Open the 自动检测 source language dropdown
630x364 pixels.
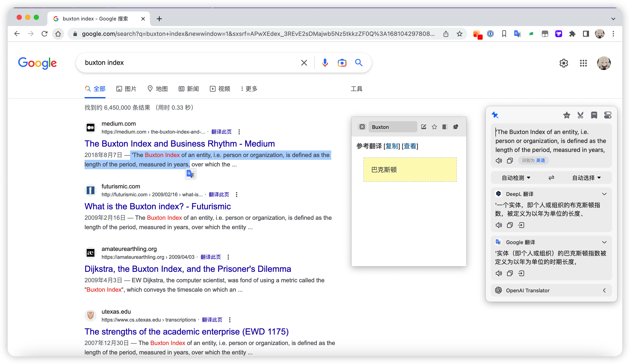516,178
